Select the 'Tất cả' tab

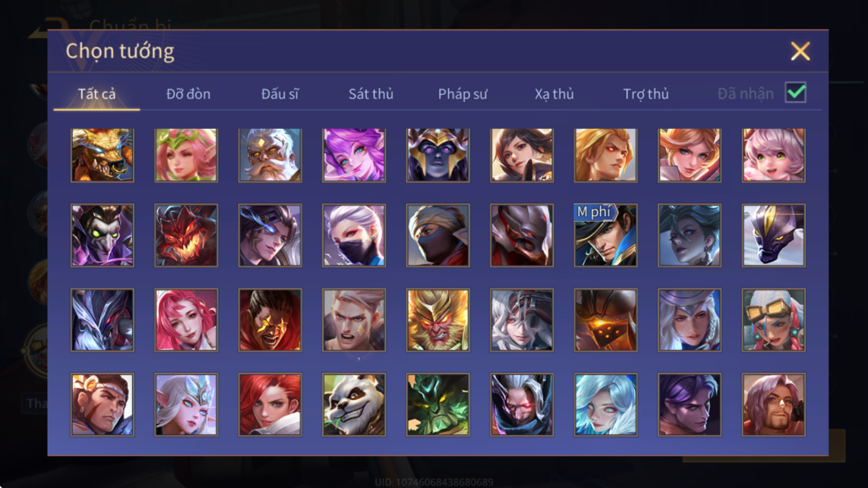pyautogui.click(x=96, y=93)
